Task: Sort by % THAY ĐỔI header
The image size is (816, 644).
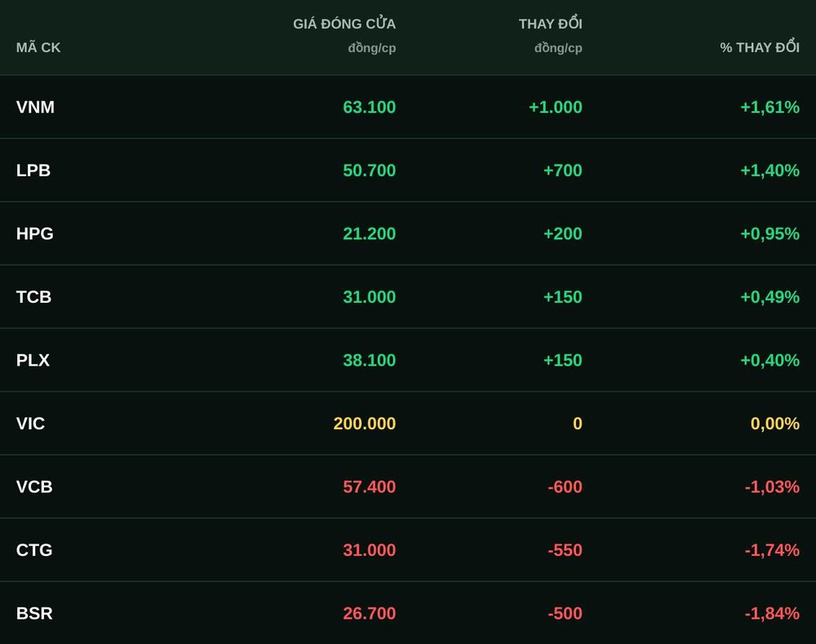Action: tap(760, 47)
